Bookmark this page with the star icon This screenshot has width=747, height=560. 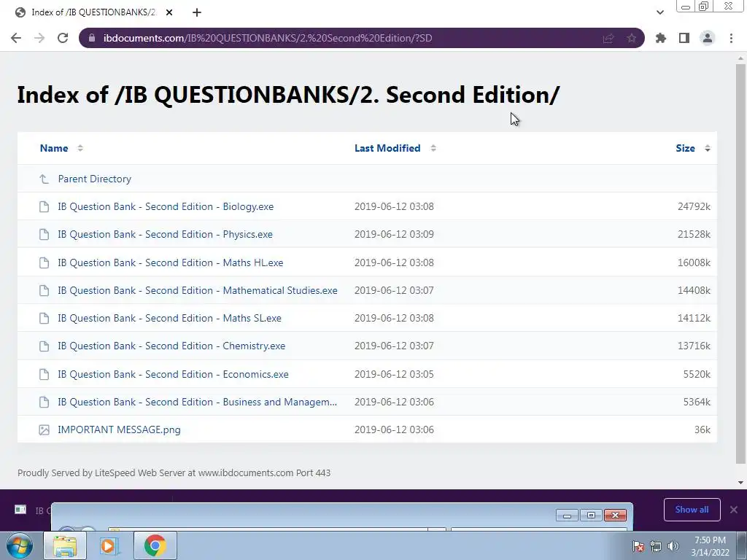[x=631, y=38]
